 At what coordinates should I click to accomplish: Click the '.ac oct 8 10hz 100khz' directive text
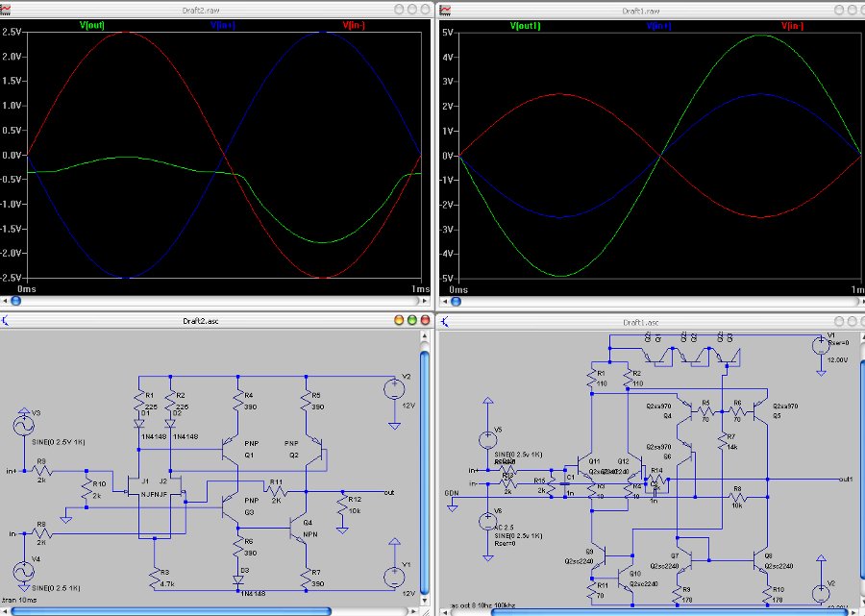pyautogui.click(x=482, y=605)
